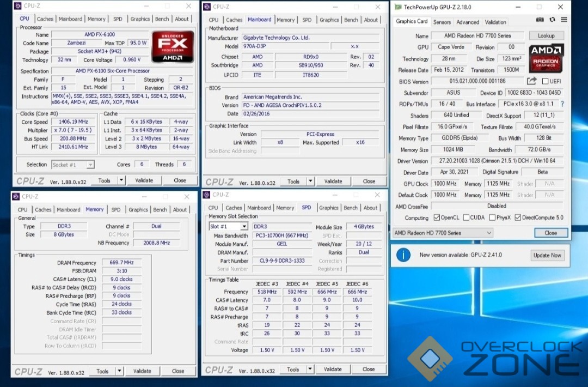Switch to Advanced tab in GPU-Z
588x387 pixels.
click(x=468, y=22)
